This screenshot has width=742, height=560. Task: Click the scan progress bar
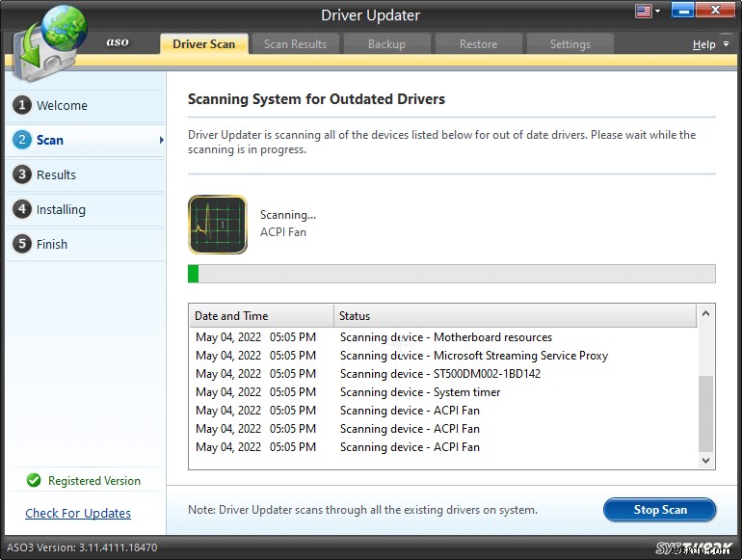pos(451,274)
